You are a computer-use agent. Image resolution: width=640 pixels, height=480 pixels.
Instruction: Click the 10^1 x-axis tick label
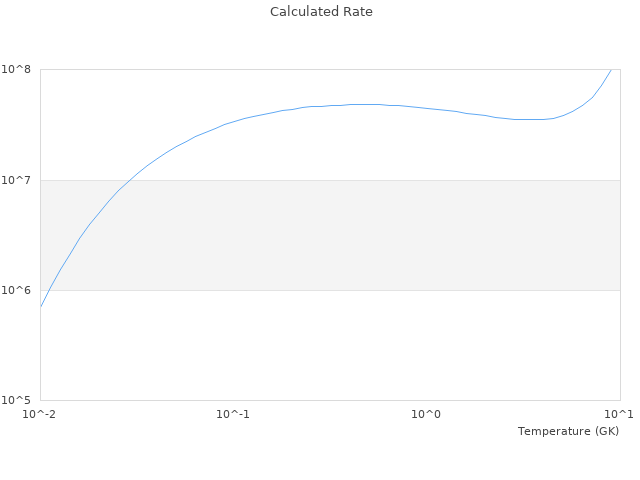[x=619, y=414]
